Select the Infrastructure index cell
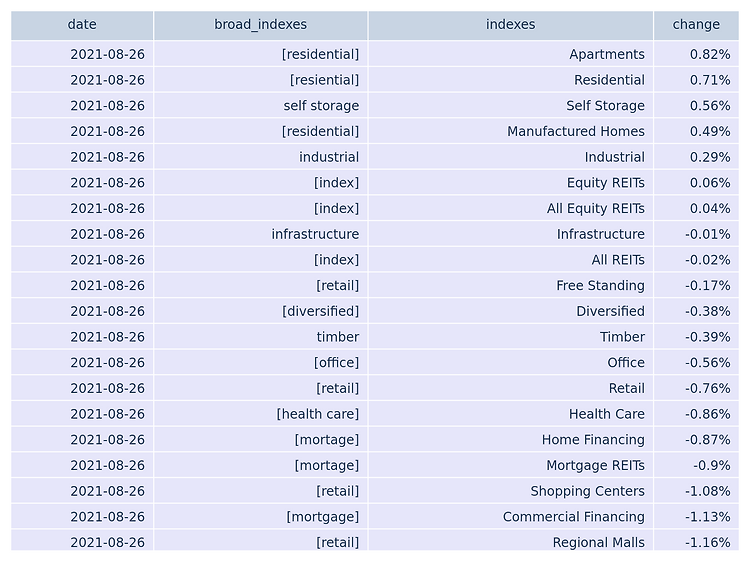 510,234
